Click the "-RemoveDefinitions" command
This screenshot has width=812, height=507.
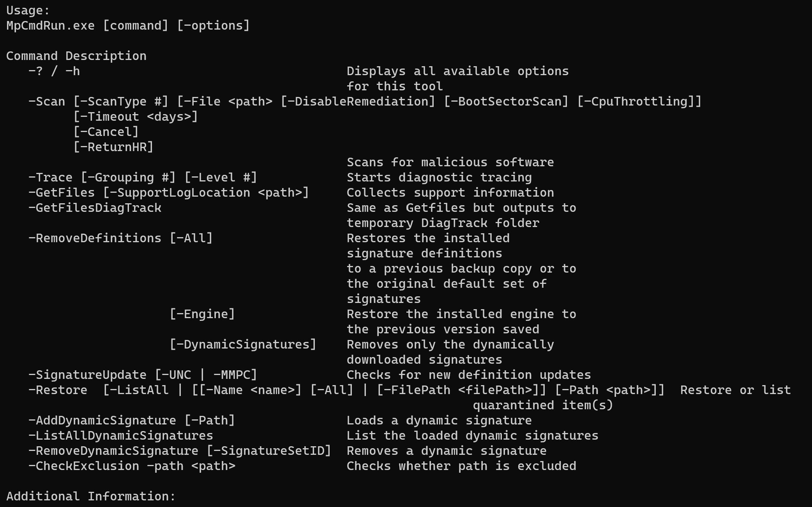click(x=95, y=238)
